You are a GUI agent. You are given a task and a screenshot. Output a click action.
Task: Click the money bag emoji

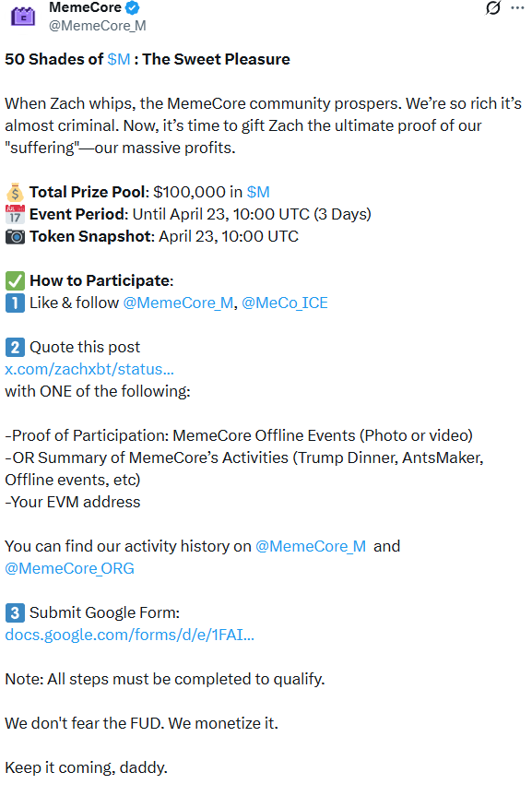click(x=16, y=193)
